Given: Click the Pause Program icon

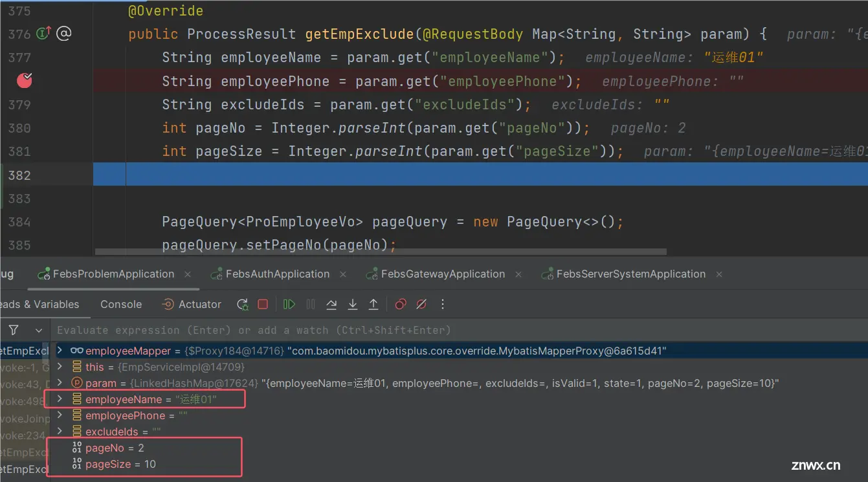Looking at the screenshot, I should click(x=311, y=304).
